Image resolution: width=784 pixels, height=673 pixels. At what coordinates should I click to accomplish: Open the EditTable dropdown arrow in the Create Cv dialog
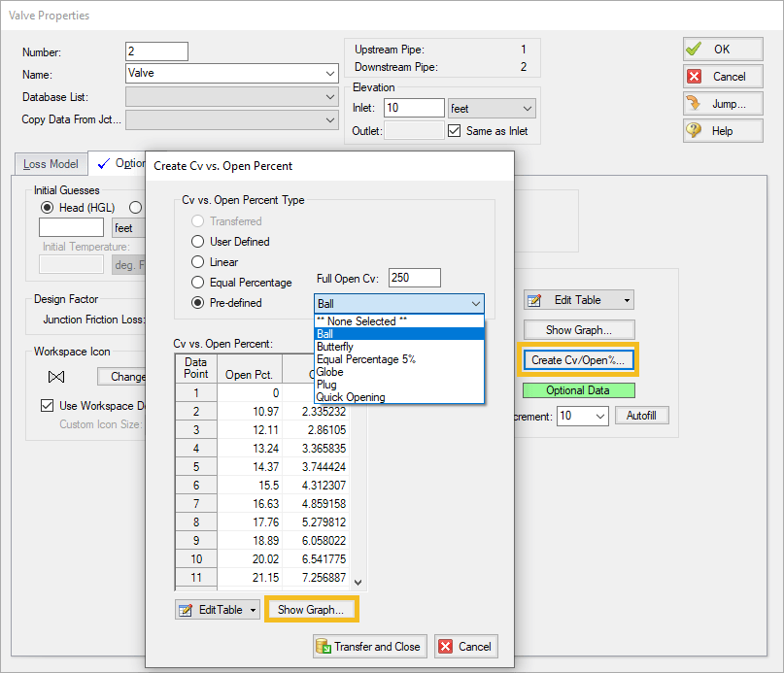pos(253,610)
